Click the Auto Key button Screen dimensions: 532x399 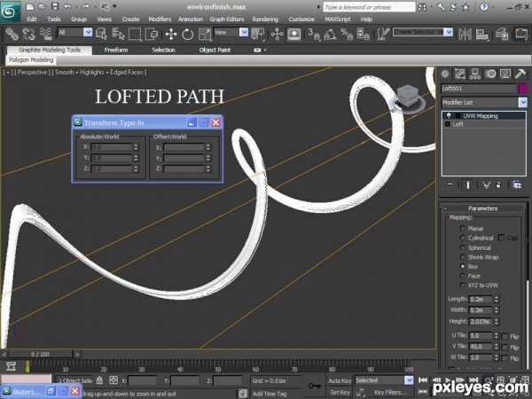[x=340, y=380]
